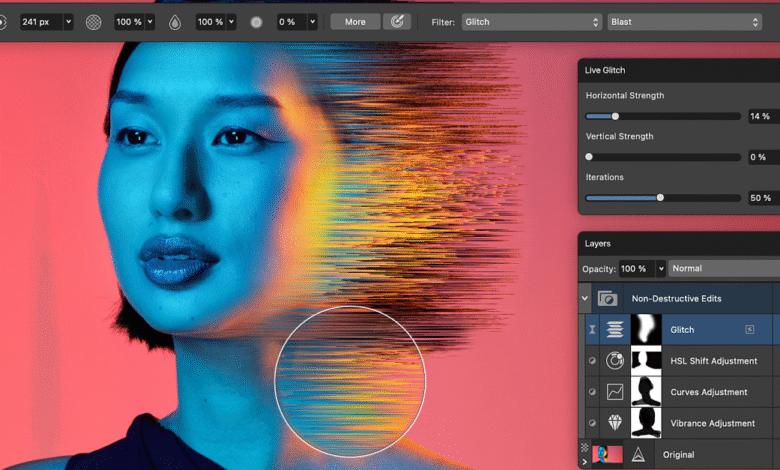Click the layer Opacity 100 % field
The image size is (780, 470).
[x=637, y=269]
